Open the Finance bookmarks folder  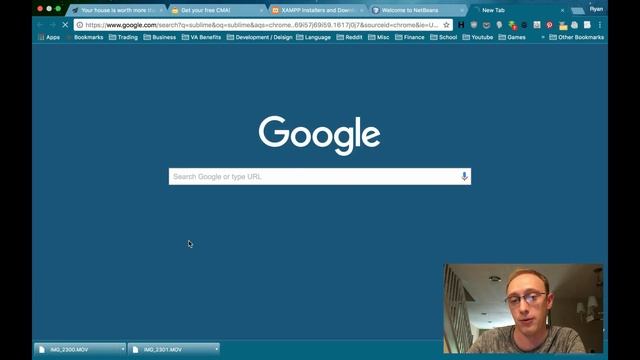(x=410, y=37)
